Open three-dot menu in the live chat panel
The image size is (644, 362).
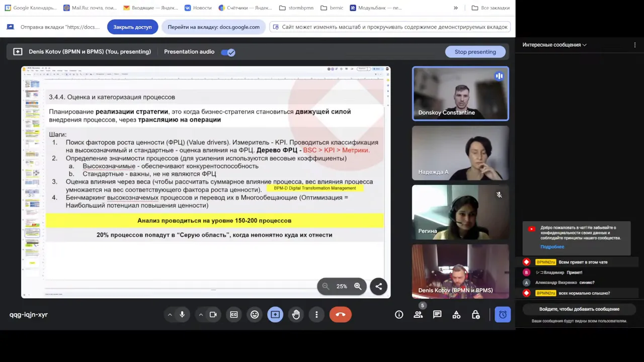coord(635,45)
